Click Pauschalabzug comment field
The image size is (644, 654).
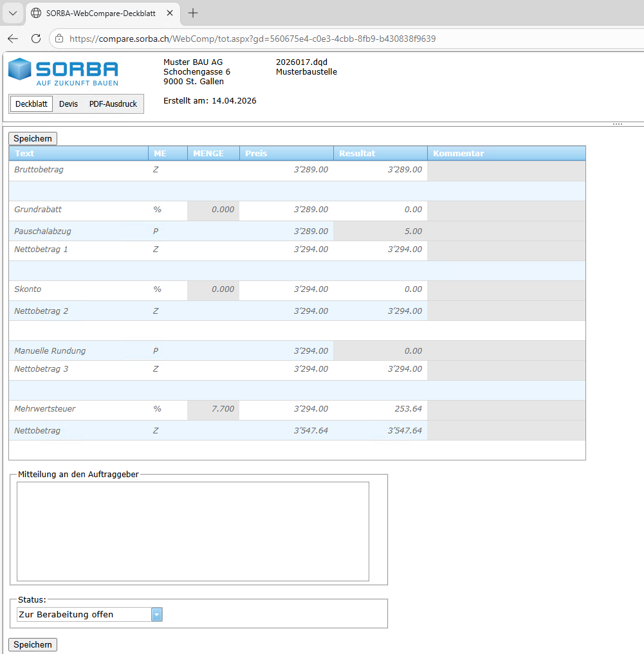506,231
